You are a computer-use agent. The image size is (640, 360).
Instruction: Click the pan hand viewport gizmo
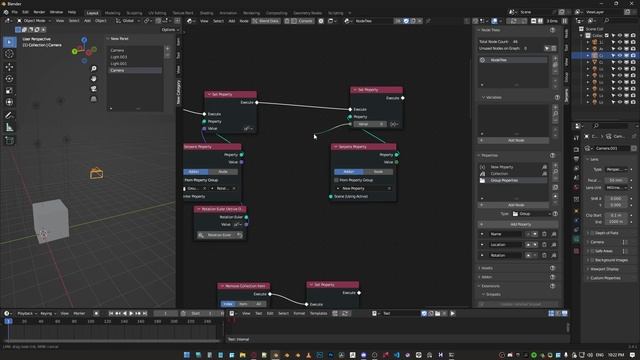click(93, 78)
